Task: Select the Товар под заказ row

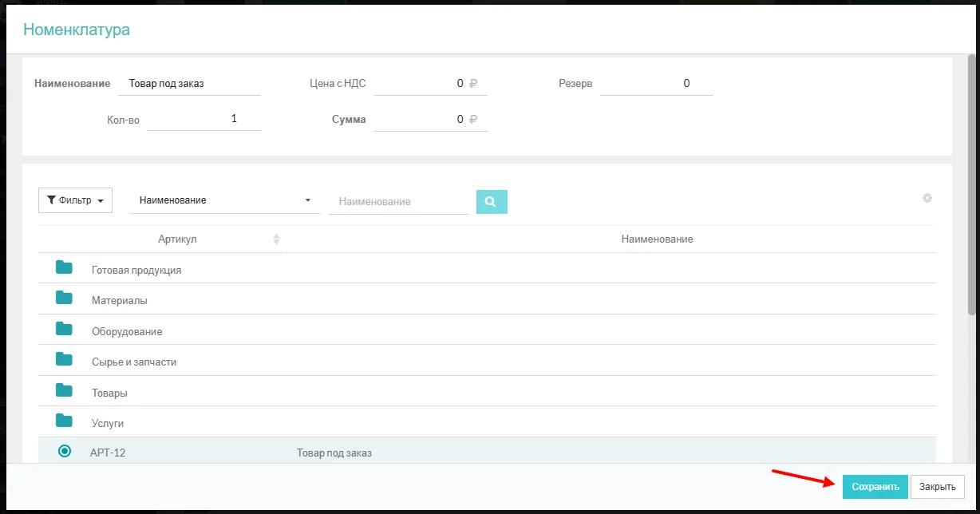Action: 334,453
